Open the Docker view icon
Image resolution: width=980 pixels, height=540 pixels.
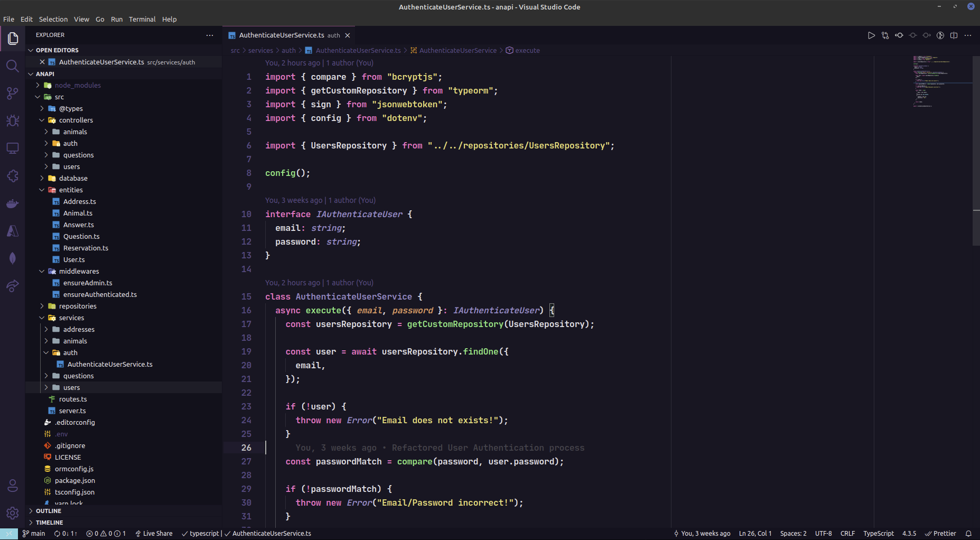(13, 203)
